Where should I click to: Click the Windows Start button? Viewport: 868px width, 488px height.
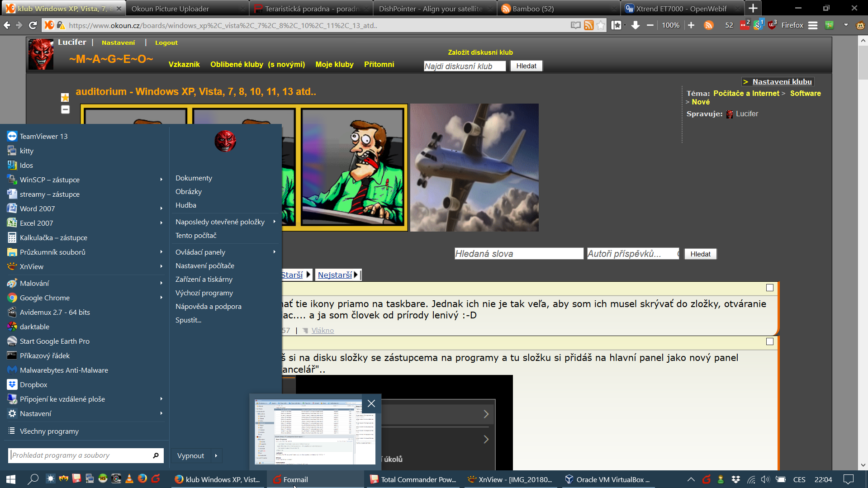tap(11, 479)
